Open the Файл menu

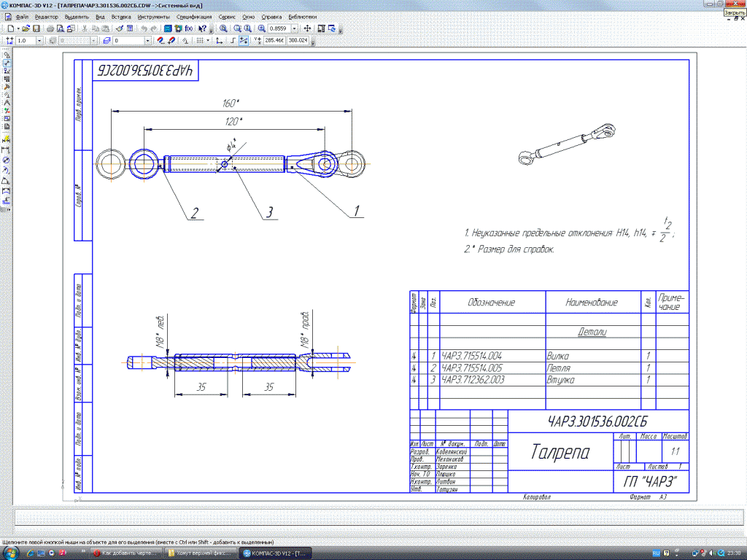coord(21,17)
